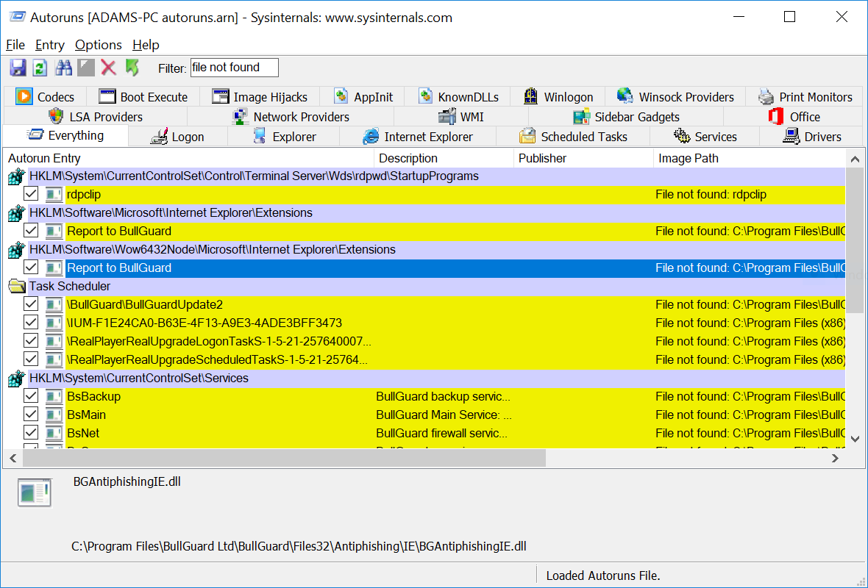Sort by Description column header
Screen dimensions: 868x588
tap(444, 158)
